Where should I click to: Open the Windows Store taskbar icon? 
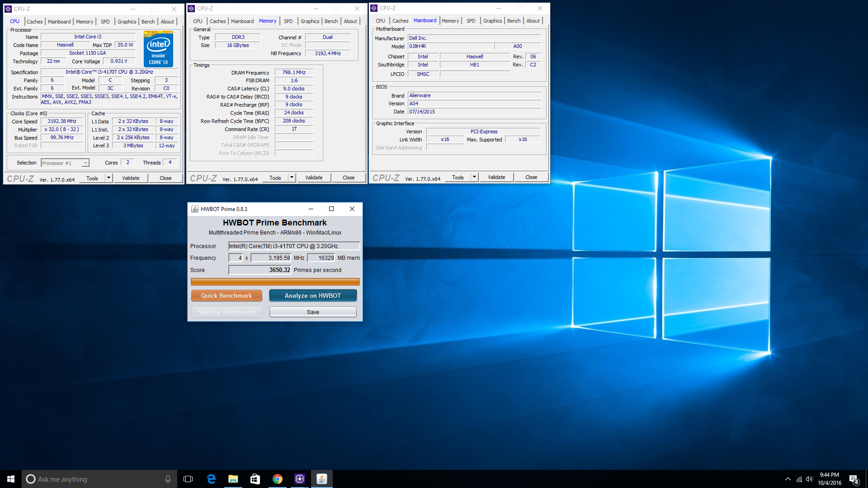click(255, 479)
